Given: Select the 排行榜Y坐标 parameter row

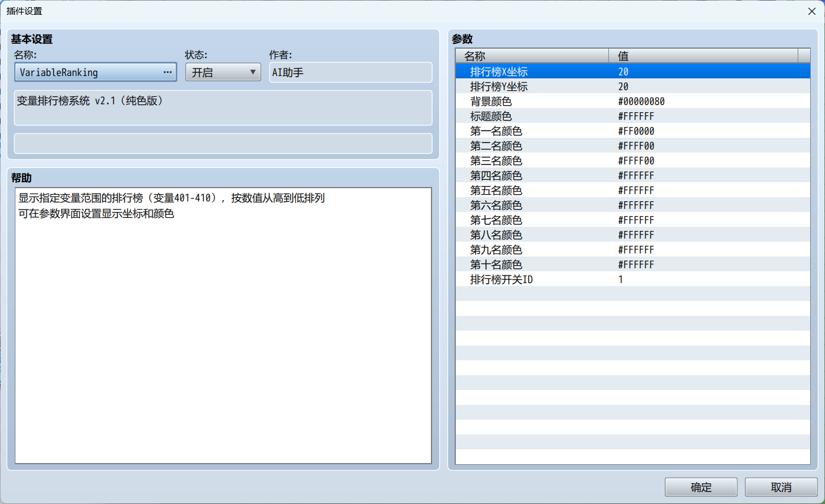Looking at the screenshot, I should click(633, 86).
